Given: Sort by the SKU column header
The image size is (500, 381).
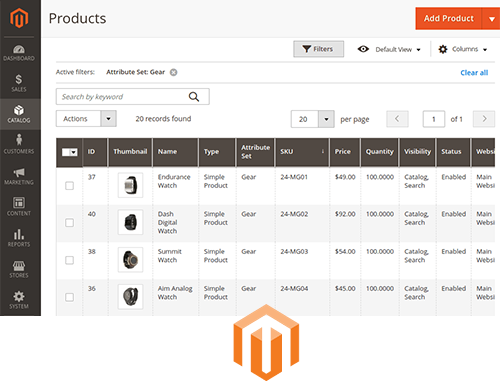Looking at the screenshot, I should pos(302,152).
